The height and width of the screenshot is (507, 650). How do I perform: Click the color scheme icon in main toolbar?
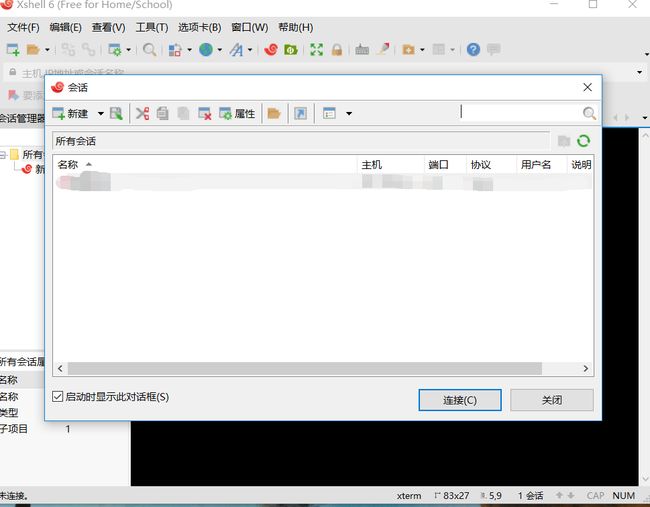tap(175, 50)
